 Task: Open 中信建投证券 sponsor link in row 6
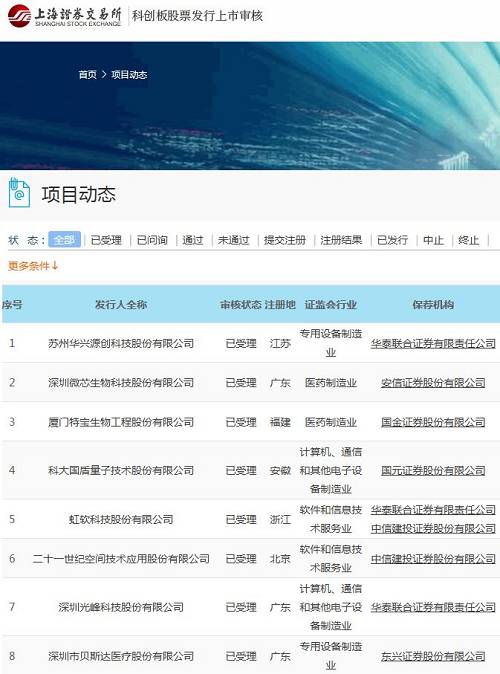point(433,558)
